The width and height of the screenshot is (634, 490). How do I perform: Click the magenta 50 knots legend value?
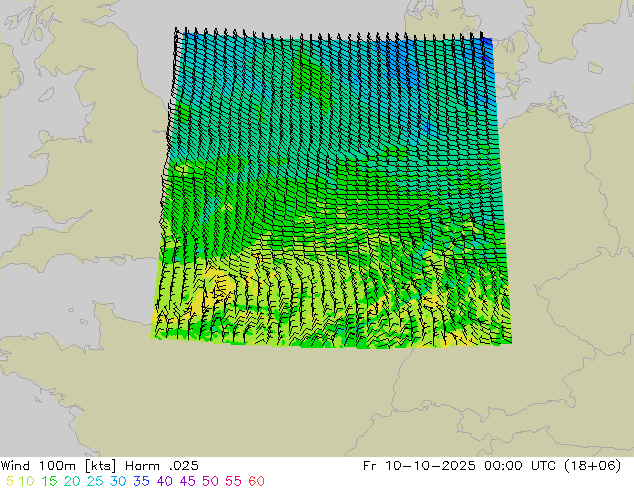(210, 481)
